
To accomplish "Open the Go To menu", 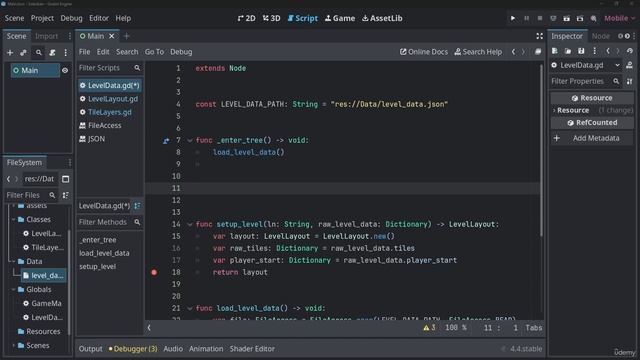I will 154,52.
